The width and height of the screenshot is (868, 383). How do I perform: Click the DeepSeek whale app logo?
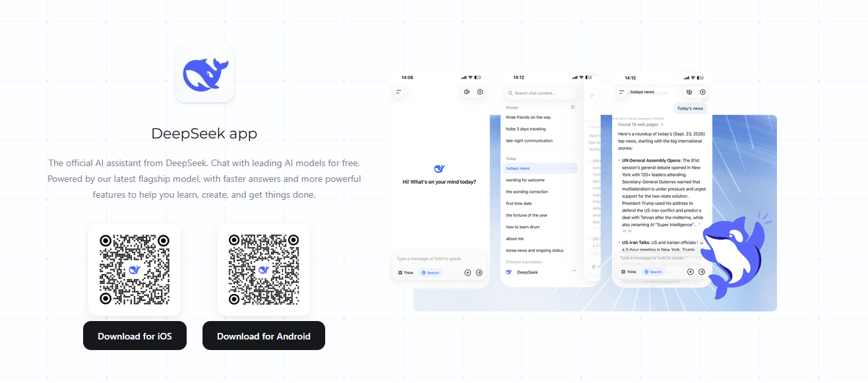coord(204,73)
